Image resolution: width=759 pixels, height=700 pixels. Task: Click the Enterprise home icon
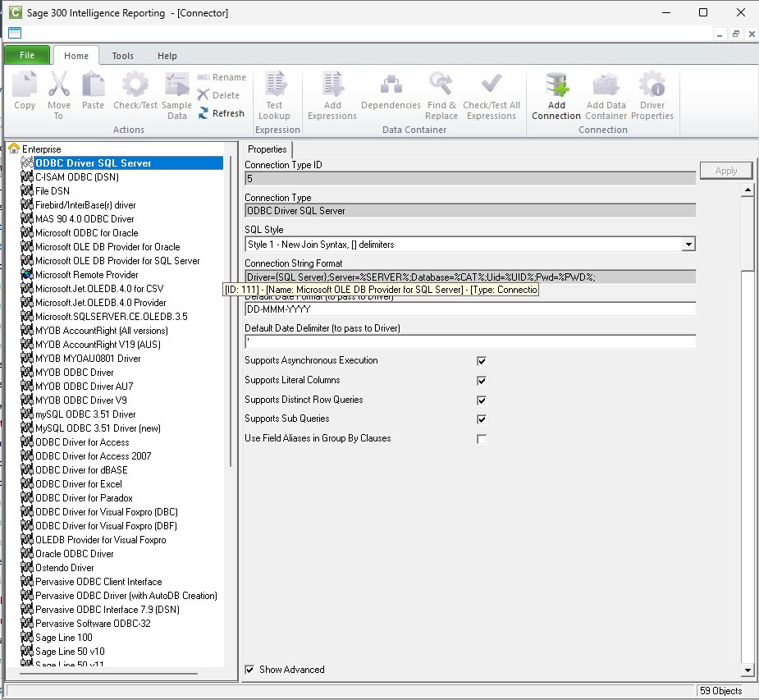pos(14,149)
